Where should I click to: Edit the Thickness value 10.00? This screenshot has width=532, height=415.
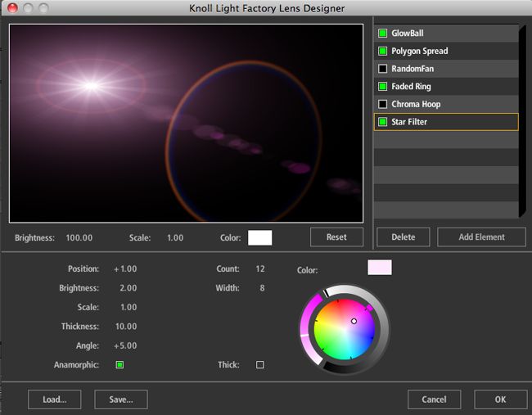[126, 327]
